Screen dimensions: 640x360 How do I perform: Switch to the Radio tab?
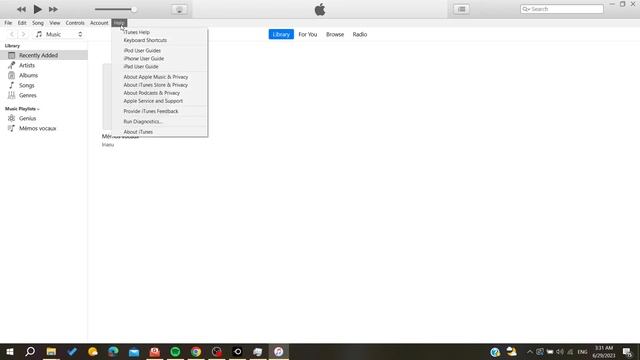tap(360, 34)
